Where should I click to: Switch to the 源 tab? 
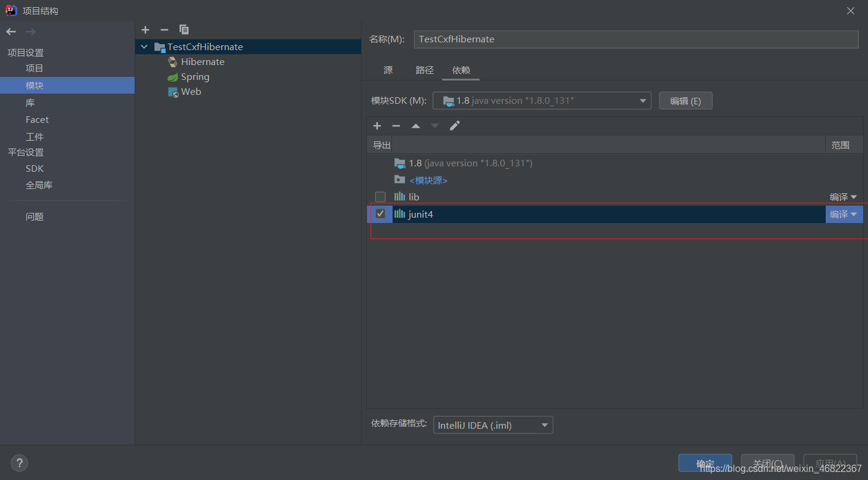(x=388, y=70)
